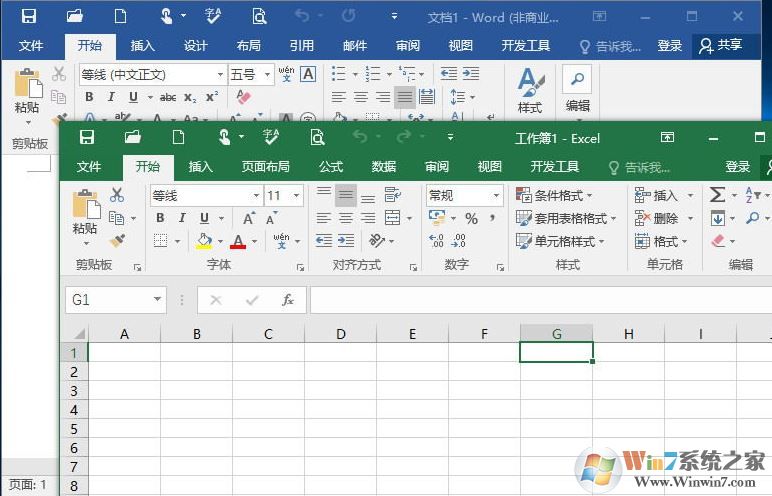Click Word bullets list icon
The image size is (772, 496).
tap(339, 74)
